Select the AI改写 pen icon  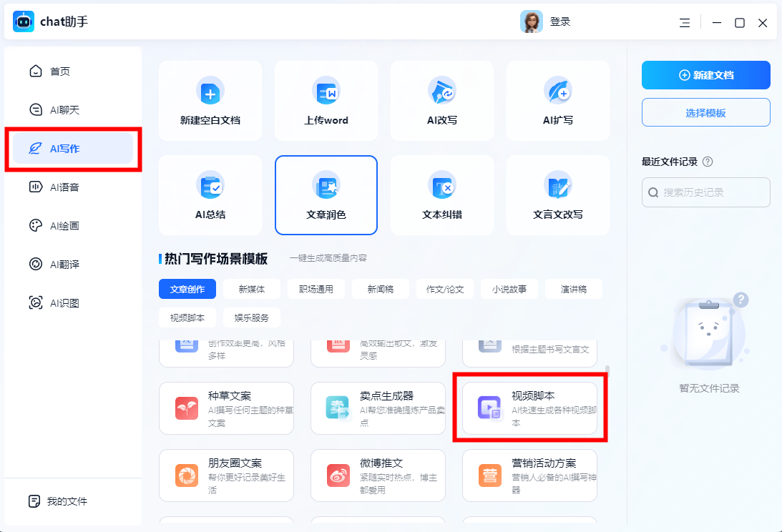[441, 92]
